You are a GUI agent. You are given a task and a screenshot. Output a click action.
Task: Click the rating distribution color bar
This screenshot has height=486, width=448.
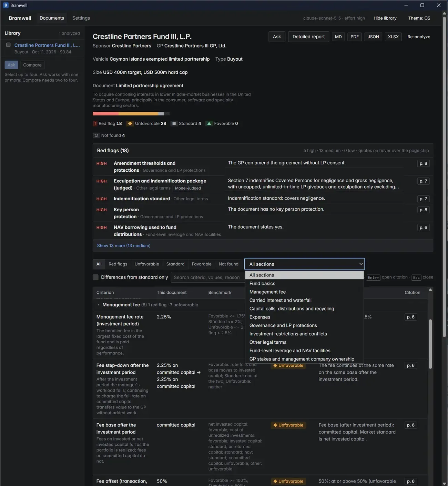pyautogui.click(x=131, y=114)
